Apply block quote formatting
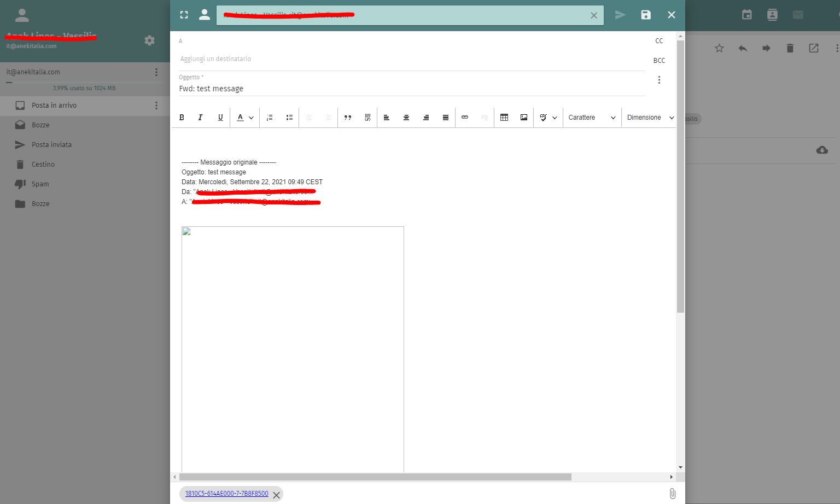The height and width of the screenshot is (504, 840). coord(348,118)
